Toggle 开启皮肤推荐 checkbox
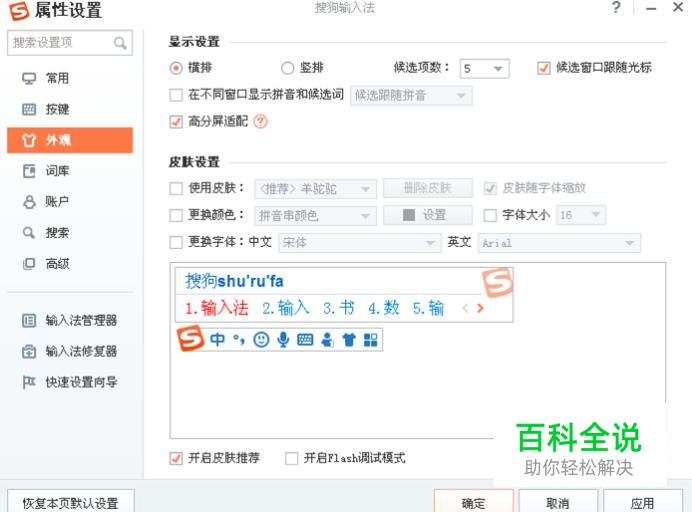Viewport: 692px width, 512px height. click(176, 459)
